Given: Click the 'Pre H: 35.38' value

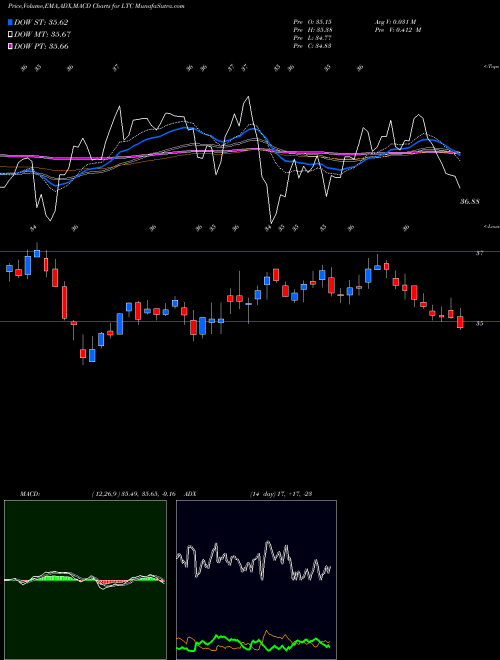Looking at the screenshot, I should point(313,30).
